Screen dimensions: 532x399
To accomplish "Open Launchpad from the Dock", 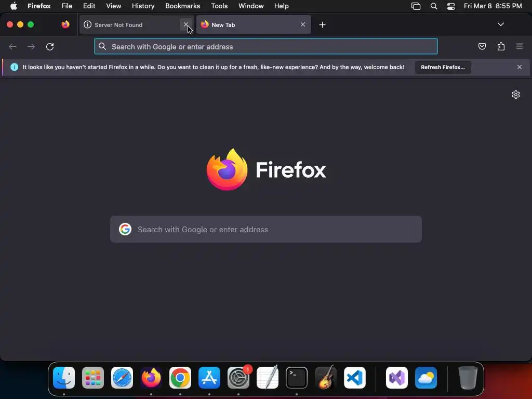I will (x=93, y=378).
